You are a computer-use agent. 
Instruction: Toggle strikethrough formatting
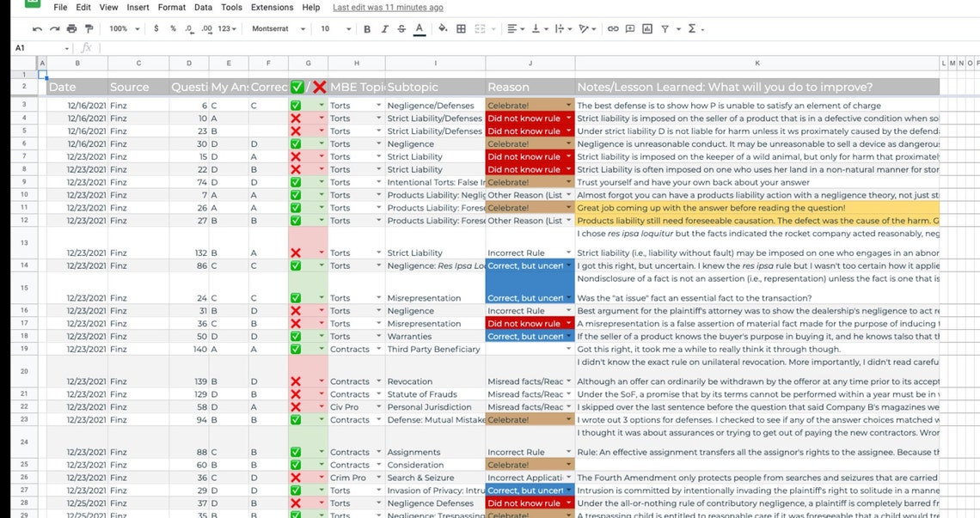(400, 28)
